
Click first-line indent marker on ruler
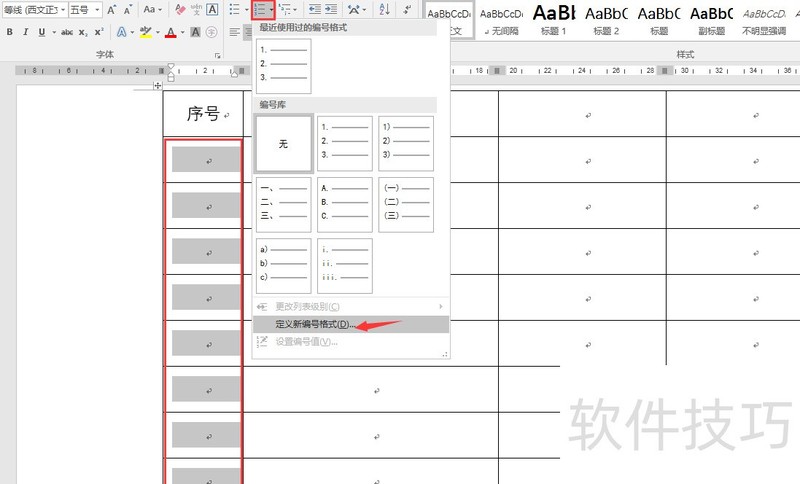(x=171, y=66)
